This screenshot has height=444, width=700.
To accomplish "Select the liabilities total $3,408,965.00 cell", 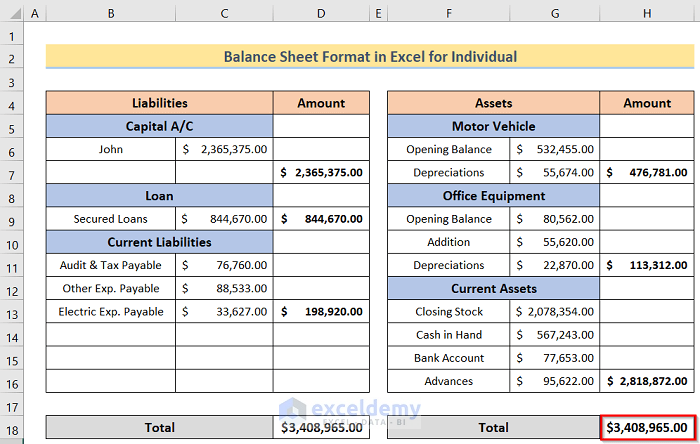I will coord(321,427).
